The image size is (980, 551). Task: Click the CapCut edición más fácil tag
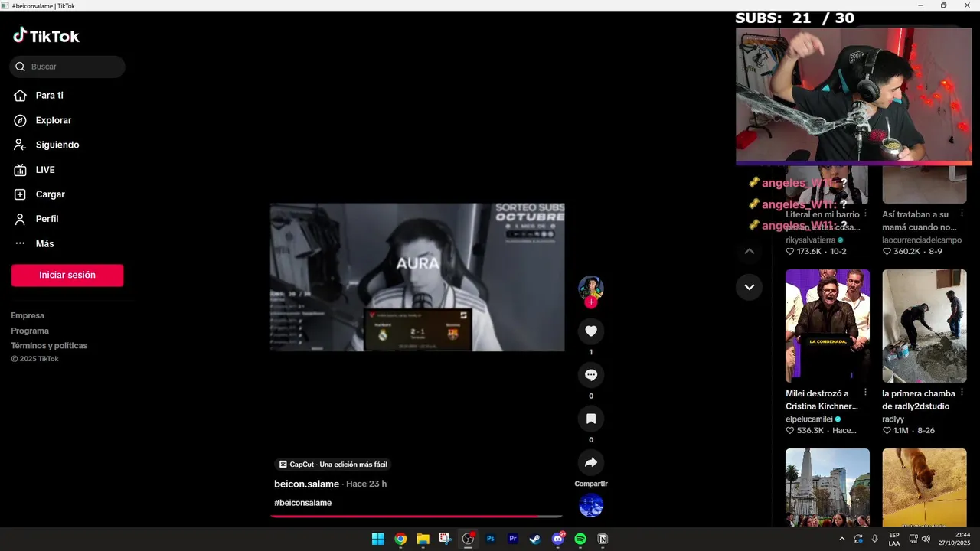coord(333,465)
